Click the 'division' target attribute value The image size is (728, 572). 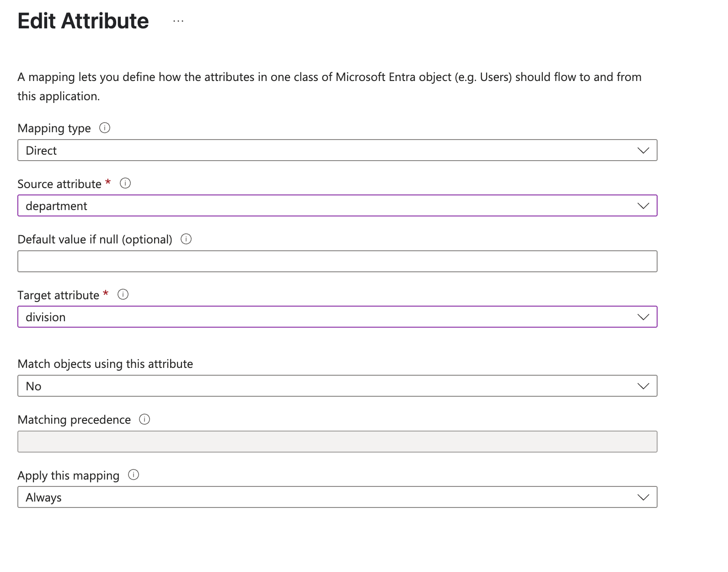click(x=46, y=317)
